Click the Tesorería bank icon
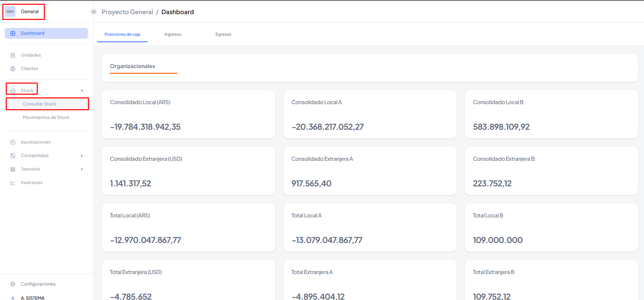Image resolution: width=644 pixels, height=300 pixels. tap(13, 169)
